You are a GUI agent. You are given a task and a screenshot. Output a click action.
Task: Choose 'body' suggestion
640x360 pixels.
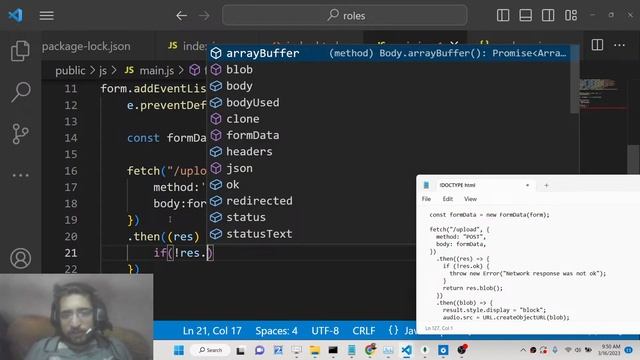(389, 86)
